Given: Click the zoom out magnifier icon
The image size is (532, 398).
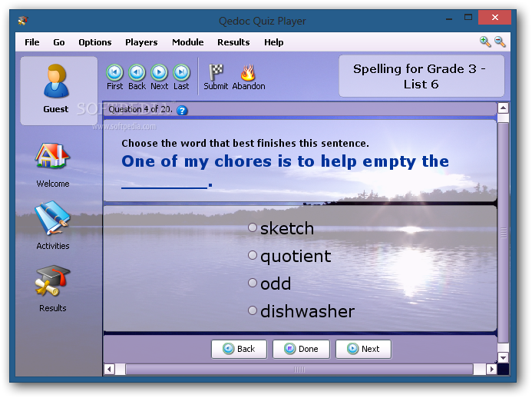Looking at the screenshot, I should (500, 41).
